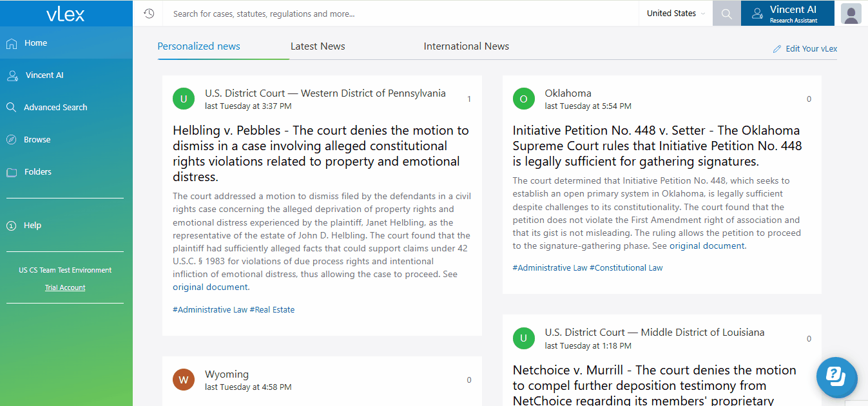868x406 pixels.
Task: Open the help chat widget bubble
Action: click(836, 376)
